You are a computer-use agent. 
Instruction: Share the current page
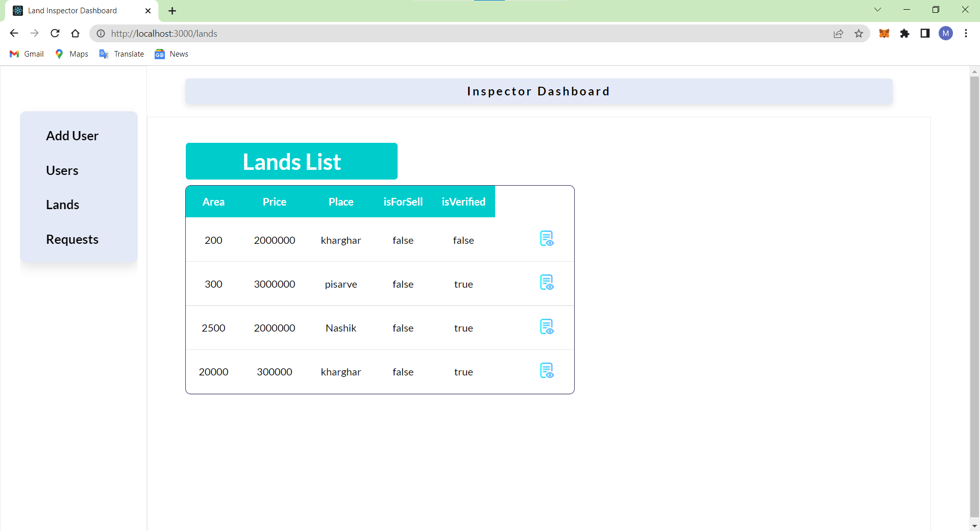[839, 33]
